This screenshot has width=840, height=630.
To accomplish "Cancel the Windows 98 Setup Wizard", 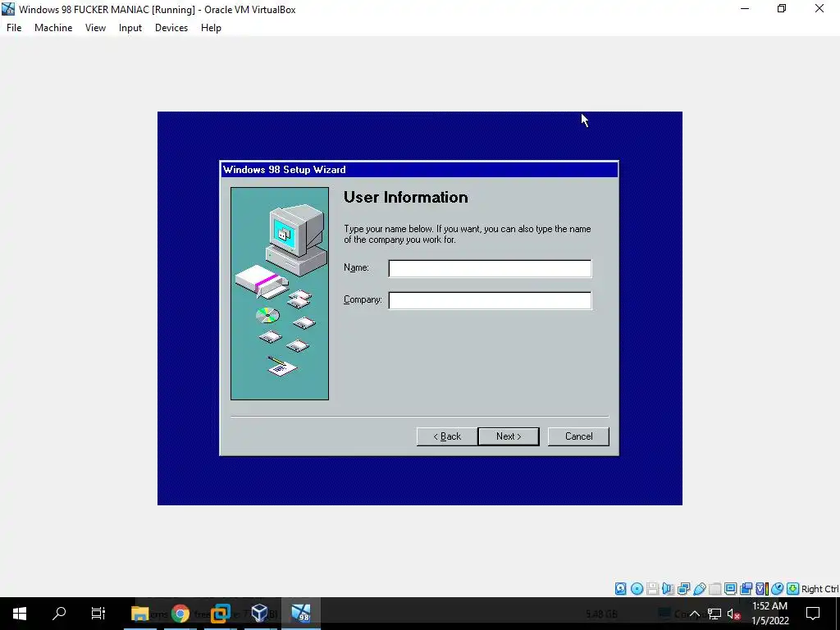I will (578, 436).
